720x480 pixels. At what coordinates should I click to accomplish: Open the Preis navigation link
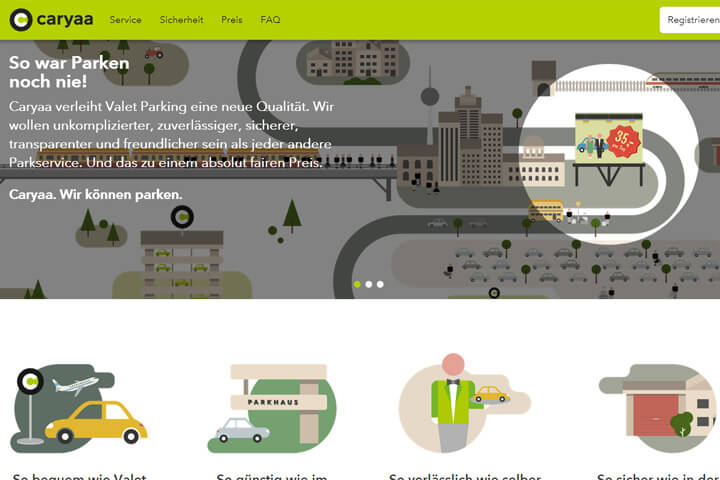pos(231,20)
